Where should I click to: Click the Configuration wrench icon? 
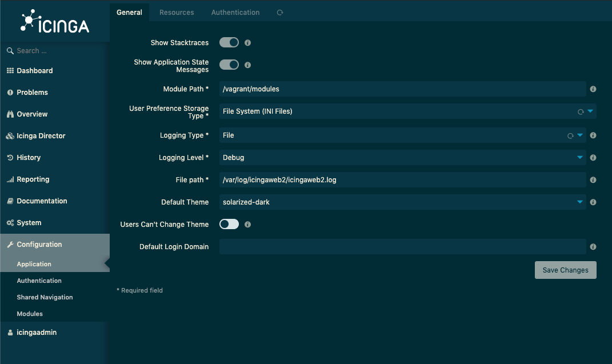pos(10,245)
